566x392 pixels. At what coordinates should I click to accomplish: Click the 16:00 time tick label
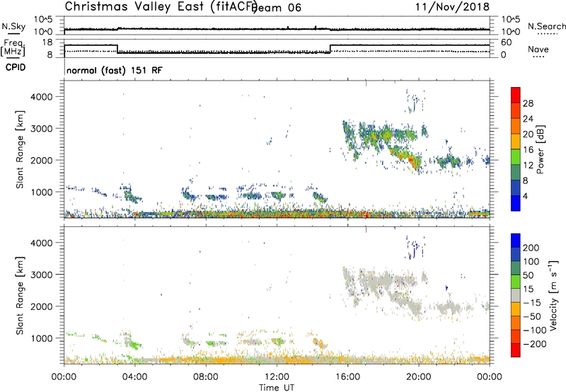coord(347,377)
